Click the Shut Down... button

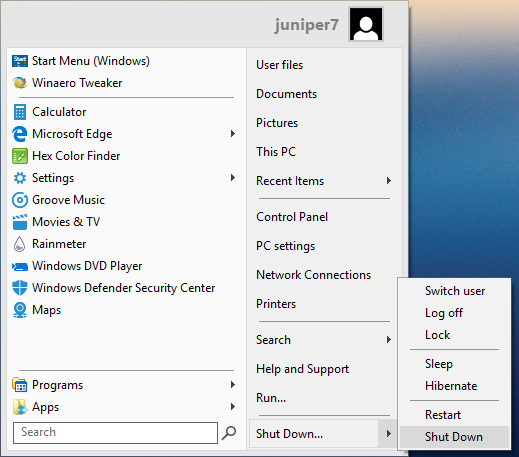(314, 434)
